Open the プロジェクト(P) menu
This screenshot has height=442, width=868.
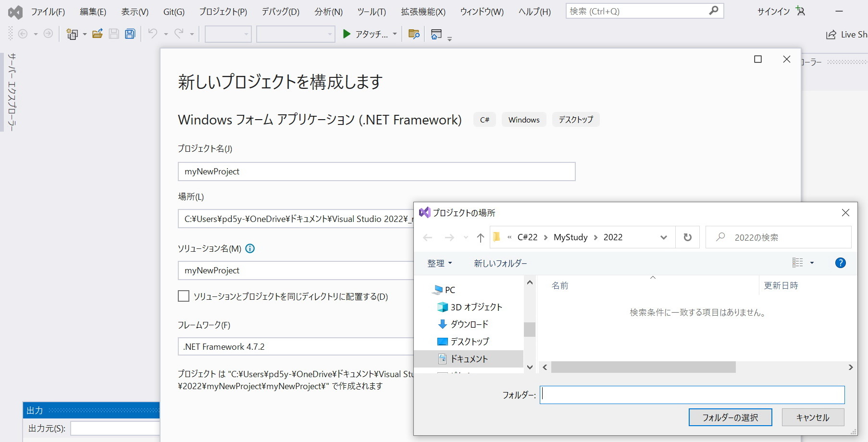click(223, 12)
